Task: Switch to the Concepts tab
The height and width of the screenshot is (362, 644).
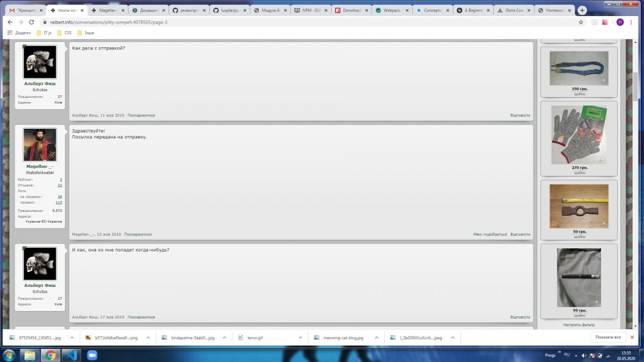Action: point(431,10)
